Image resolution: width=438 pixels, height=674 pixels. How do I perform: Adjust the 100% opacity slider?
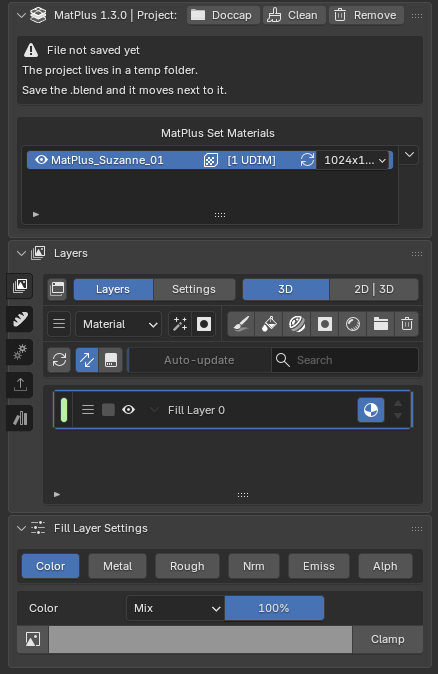click(274, 608)
